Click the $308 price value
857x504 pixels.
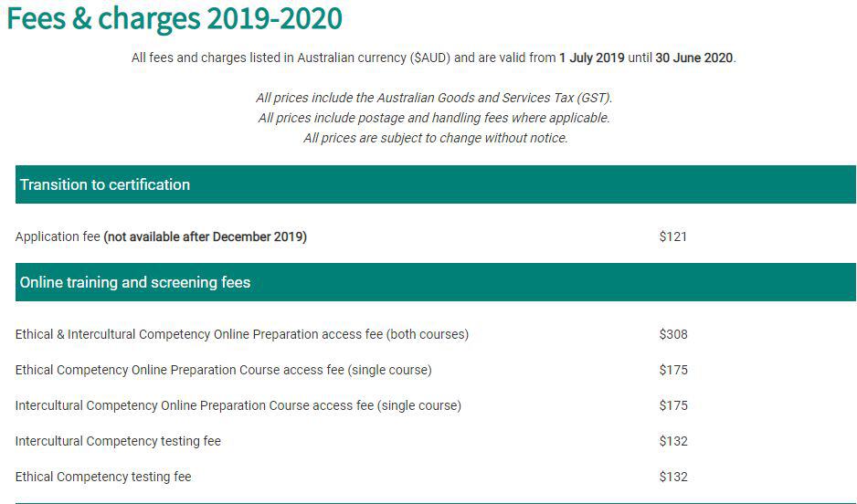(673, 335)
